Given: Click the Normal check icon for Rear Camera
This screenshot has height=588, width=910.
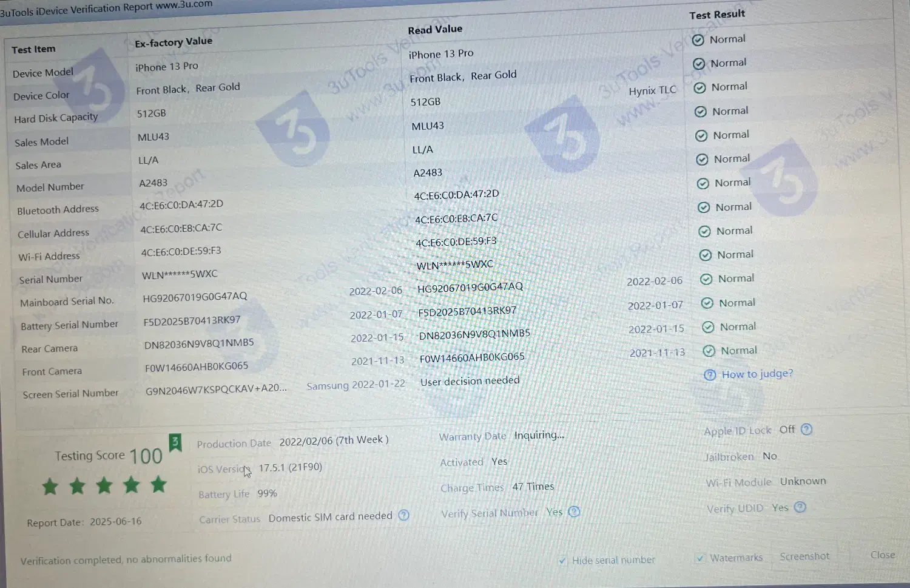Looking at the screenshot, I should point(708,327).
